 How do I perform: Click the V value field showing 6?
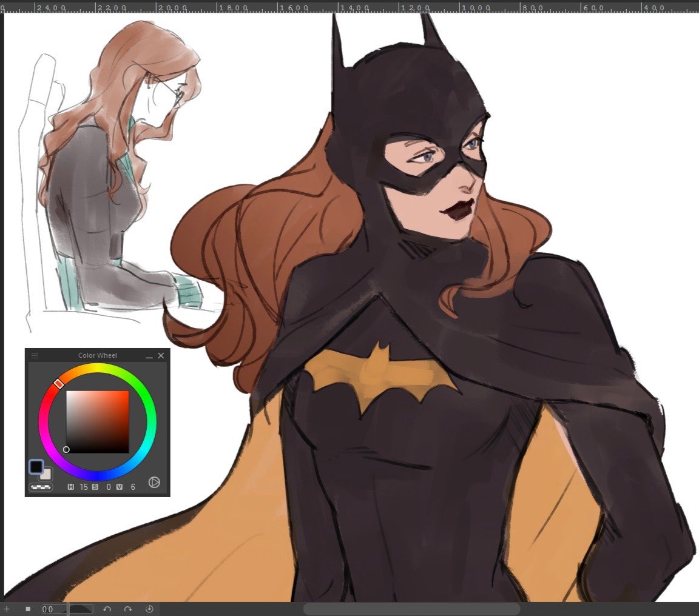pyautogui.click(x=133, y=487)
